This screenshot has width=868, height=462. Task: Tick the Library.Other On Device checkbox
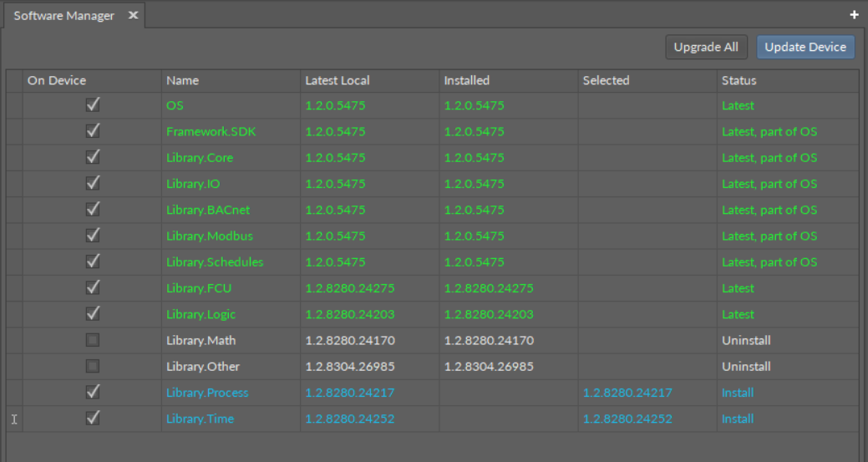[x=93, y=366]
